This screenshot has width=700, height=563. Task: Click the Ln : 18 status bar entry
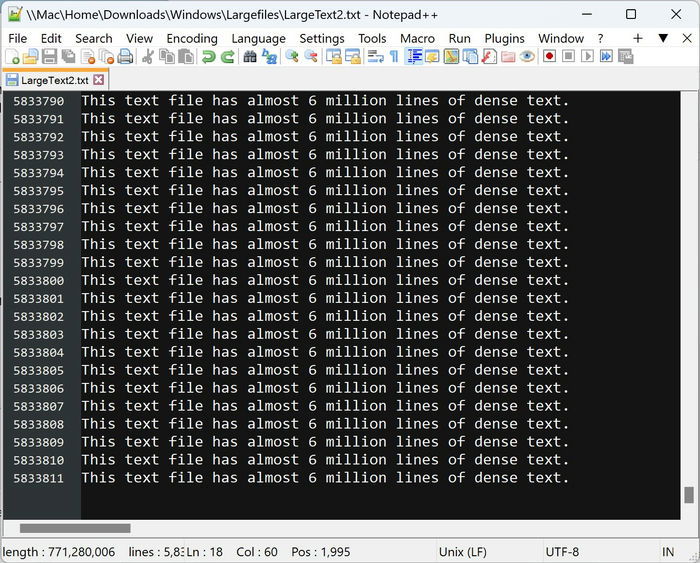[204, 552]
